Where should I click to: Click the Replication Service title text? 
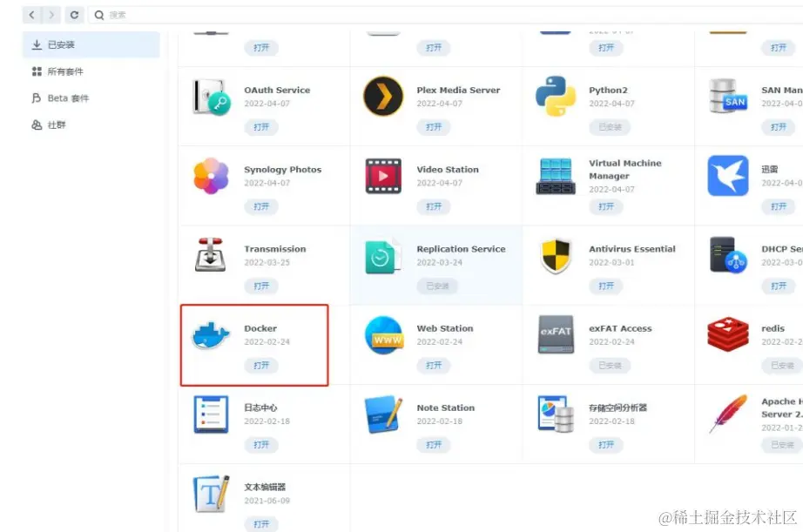click(x=461, y=249)
